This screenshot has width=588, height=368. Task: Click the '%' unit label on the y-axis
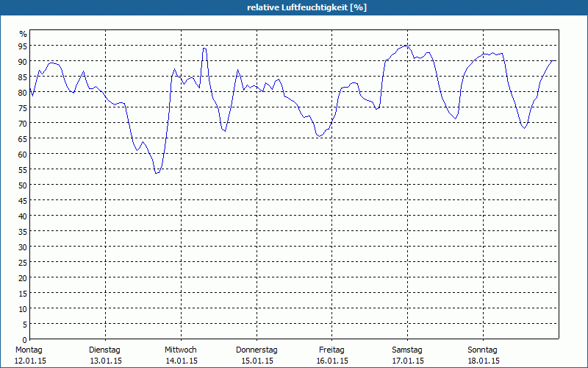[x=24, y=34]
